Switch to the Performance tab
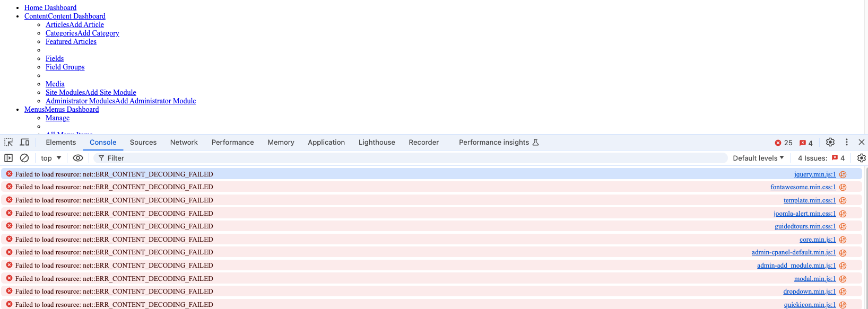Image resolution: width=868 pixels, height=309 pixels. (x=233, y=142)
